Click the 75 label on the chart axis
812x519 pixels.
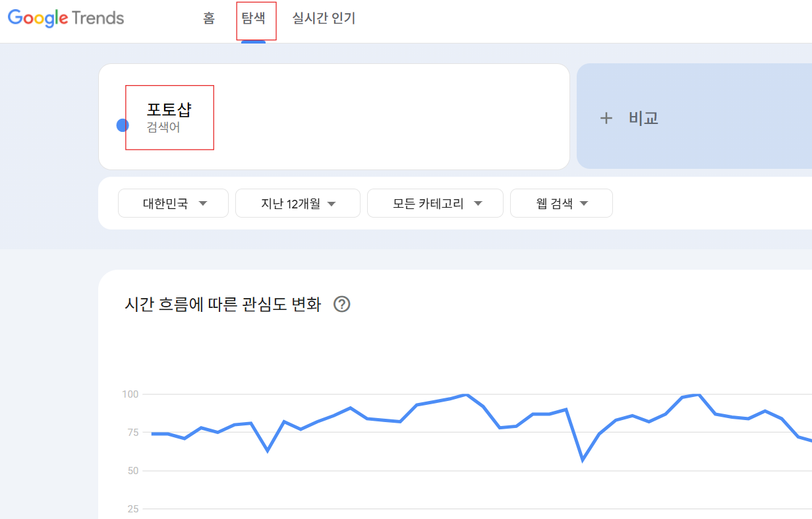(132, 433)
